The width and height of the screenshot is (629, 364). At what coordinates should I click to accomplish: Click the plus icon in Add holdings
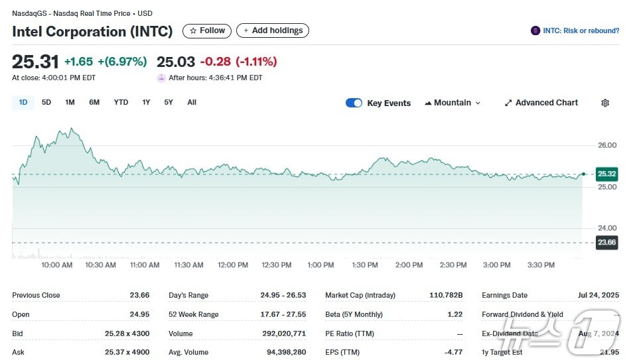246,30
